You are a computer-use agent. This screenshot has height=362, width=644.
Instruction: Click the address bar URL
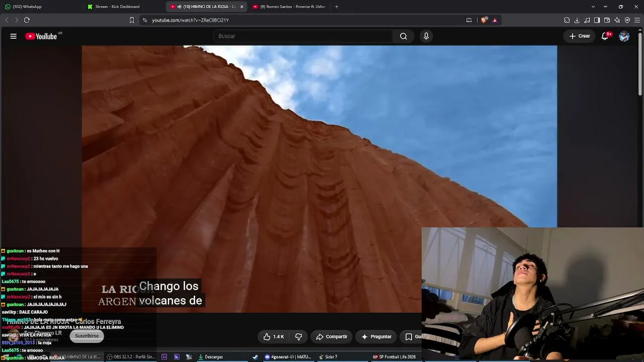click(x=191, y=20)
